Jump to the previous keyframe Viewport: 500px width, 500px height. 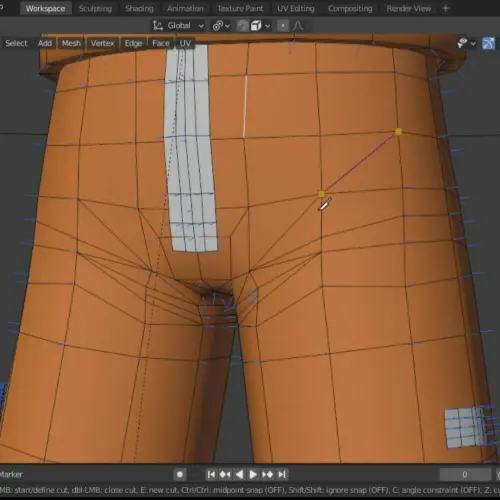[x=225, y=474]
